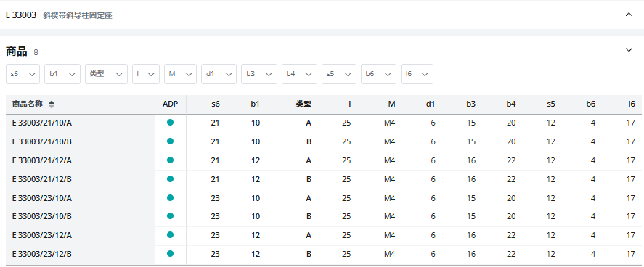
Task: Click ADP status dot for E 33003/23/10/B
Action: [171, 215]
